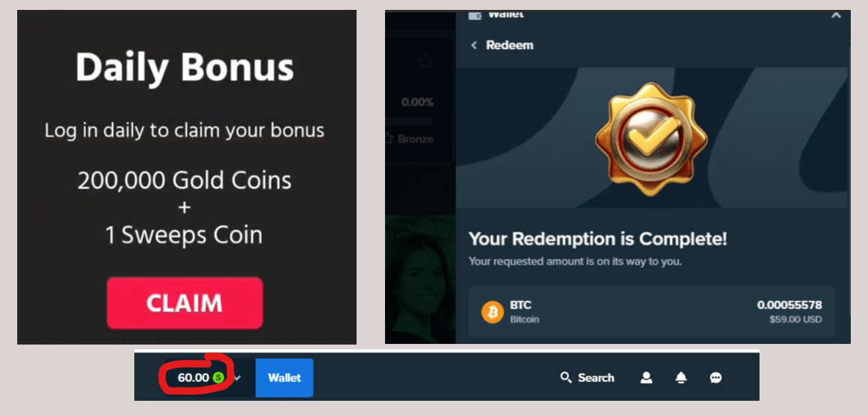Click the 0.00% progress bar
Screen dimensions: 868x416
[410, 121]
